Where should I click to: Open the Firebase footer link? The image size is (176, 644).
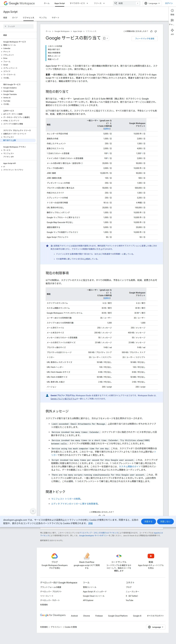click(x=99, y=616)
